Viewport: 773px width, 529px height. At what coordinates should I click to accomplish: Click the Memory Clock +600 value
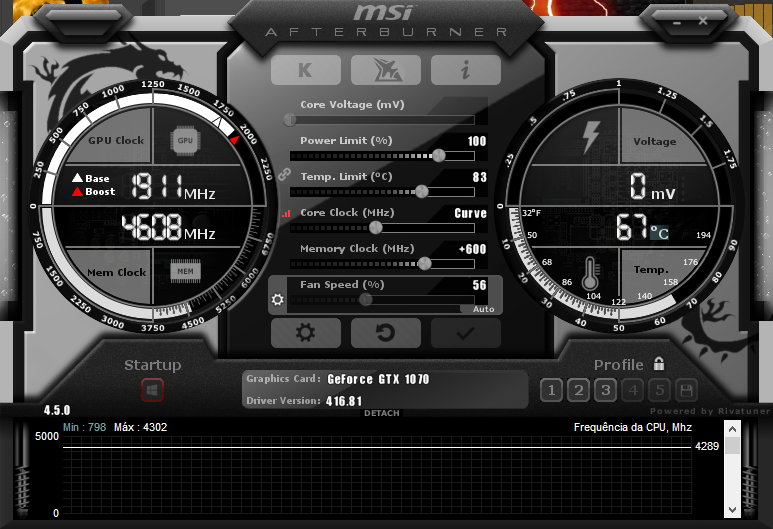(x=473, y=249)
